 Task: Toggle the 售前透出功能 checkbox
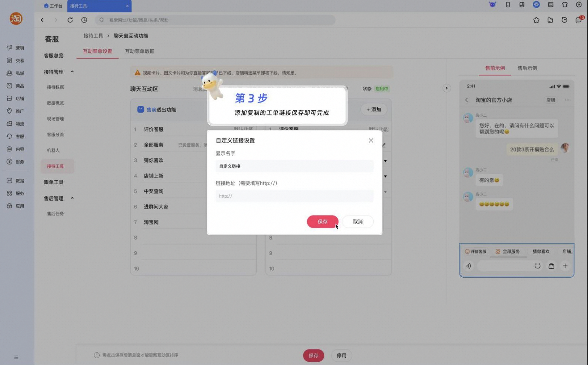coord(141,110)
